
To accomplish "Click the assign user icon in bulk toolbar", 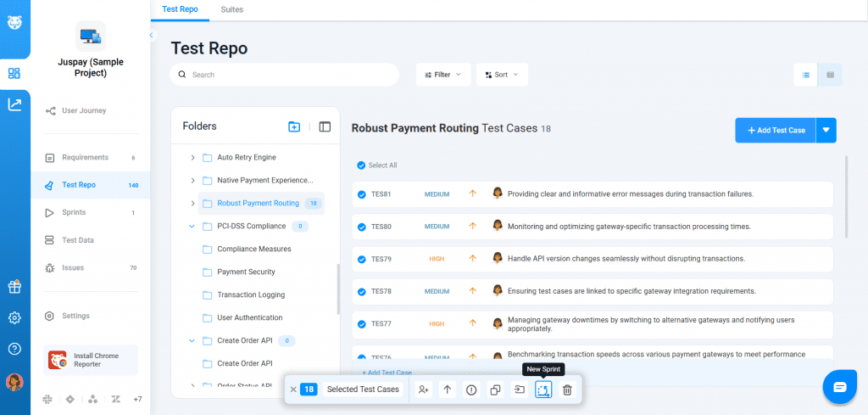I will click(423, 390).
